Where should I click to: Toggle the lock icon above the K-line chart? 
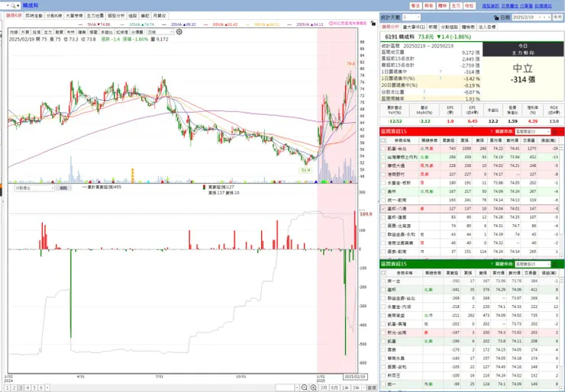(x=373, y=23)
